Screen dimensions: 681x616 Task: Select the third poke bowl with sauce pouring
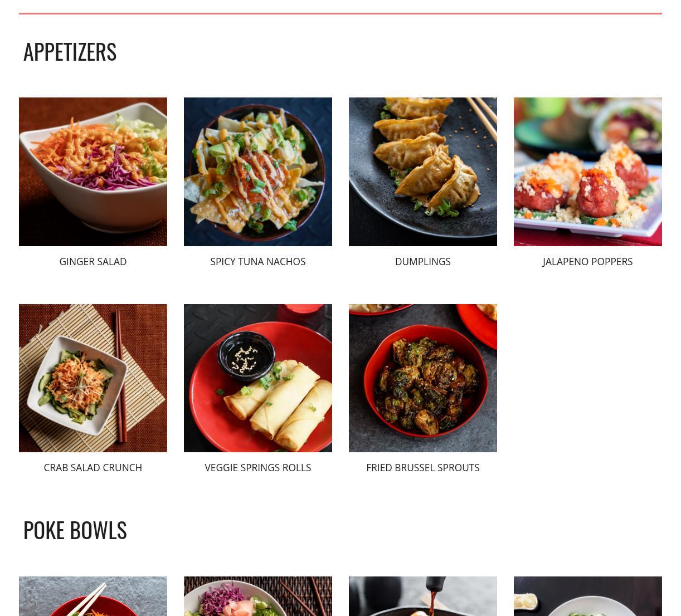click(423, 596)
